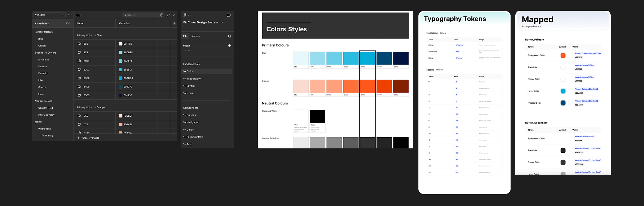Expand the BizCover Design System file menu
This screenshot has height=206, width=644.
click(203, 22)
